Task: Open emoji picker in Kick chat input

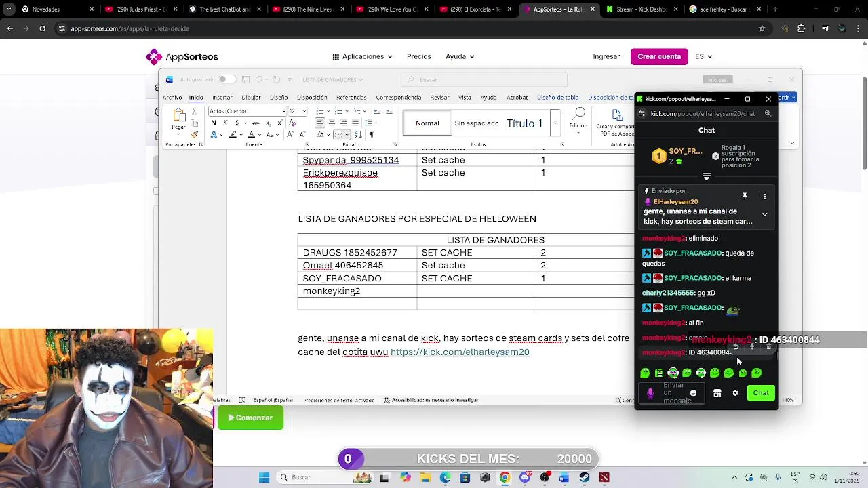Action: (x=693, y=393)
